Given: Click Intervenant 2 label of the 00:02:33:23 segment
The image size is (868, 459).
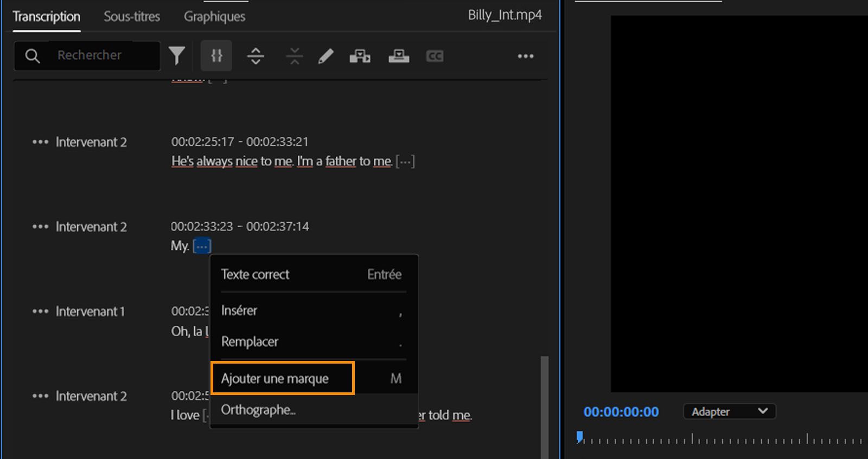Looking at the screenshot, I should coord(91,227).
